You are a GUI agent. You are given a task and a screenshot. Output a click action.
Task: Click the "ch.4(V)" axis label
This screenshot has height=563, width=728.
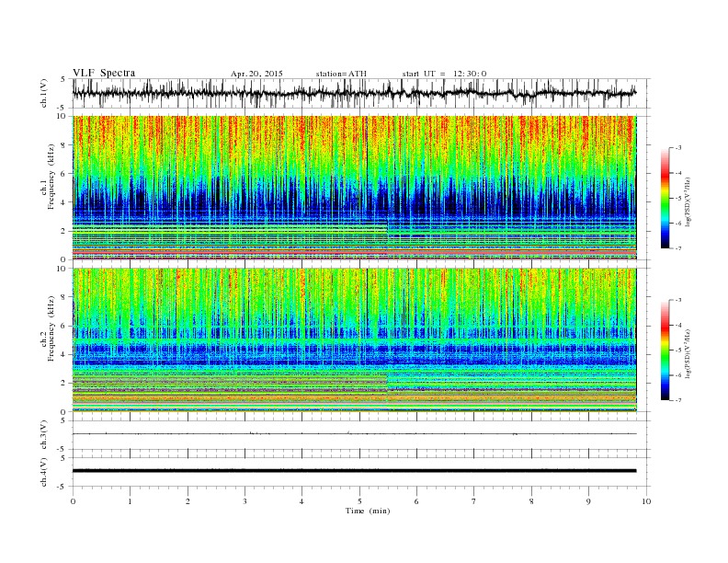(44, 472)
